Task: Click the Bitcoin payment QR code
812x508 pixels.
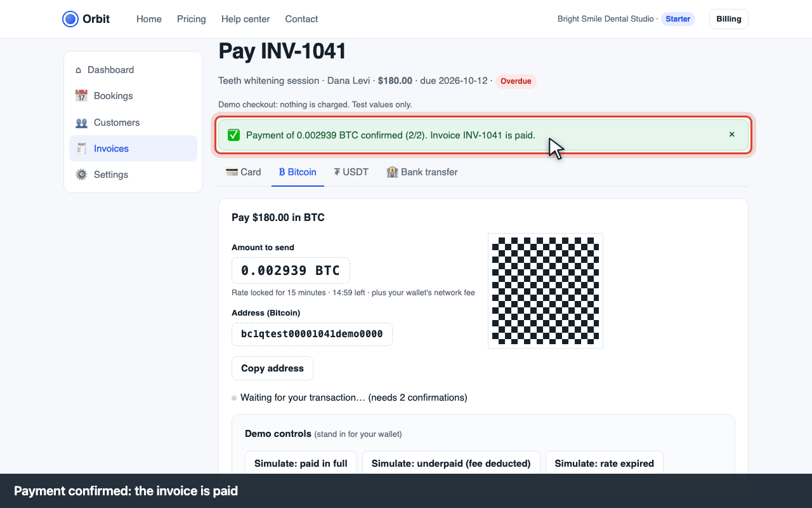Action: click(x=546, y=291)
